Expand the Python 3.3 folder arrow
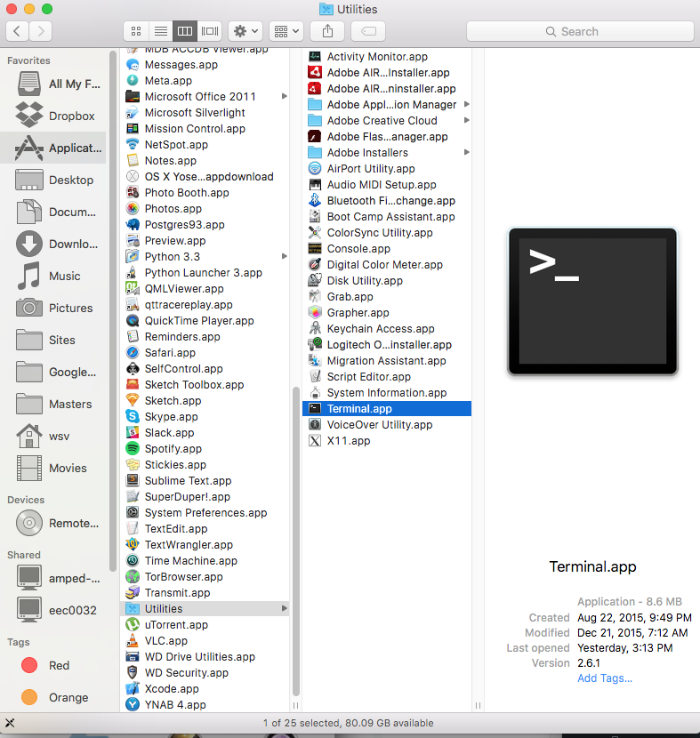Screen dimensions: 700x738 284,256
